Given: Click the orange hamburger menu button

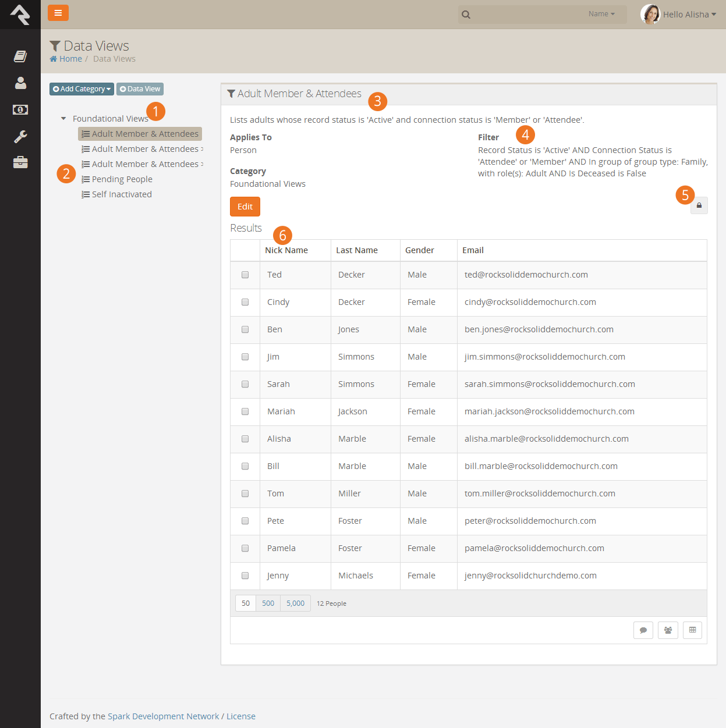Looking at the screenshot, I should pyautogui.click(x=58, y=13).
